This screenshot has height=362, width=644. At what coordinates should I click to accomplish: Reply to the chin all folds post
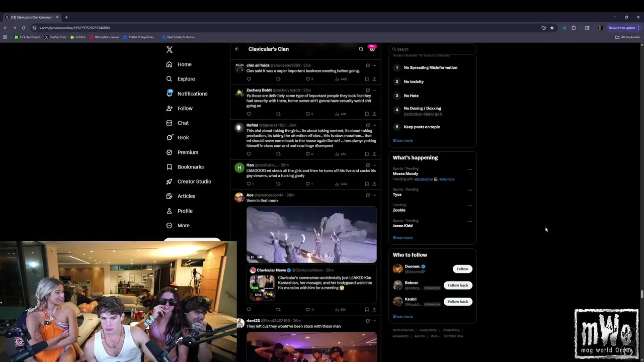pos(249,79)
